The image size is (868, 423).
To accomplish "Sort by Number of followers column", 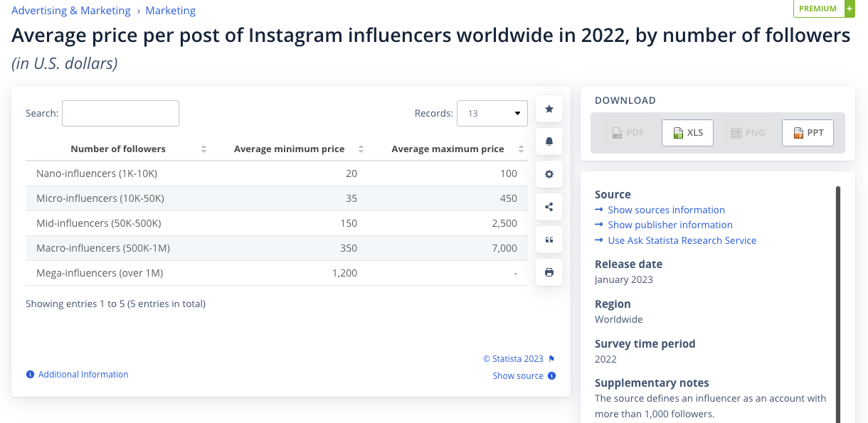I will click(x=203, y=149).
